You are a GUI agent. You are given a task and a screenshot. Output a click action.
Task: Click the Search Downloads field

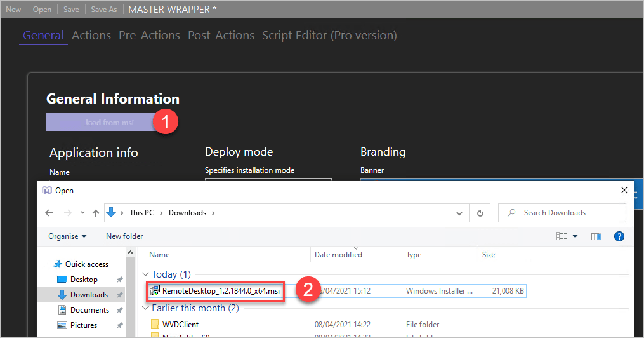tap(562, 213)
